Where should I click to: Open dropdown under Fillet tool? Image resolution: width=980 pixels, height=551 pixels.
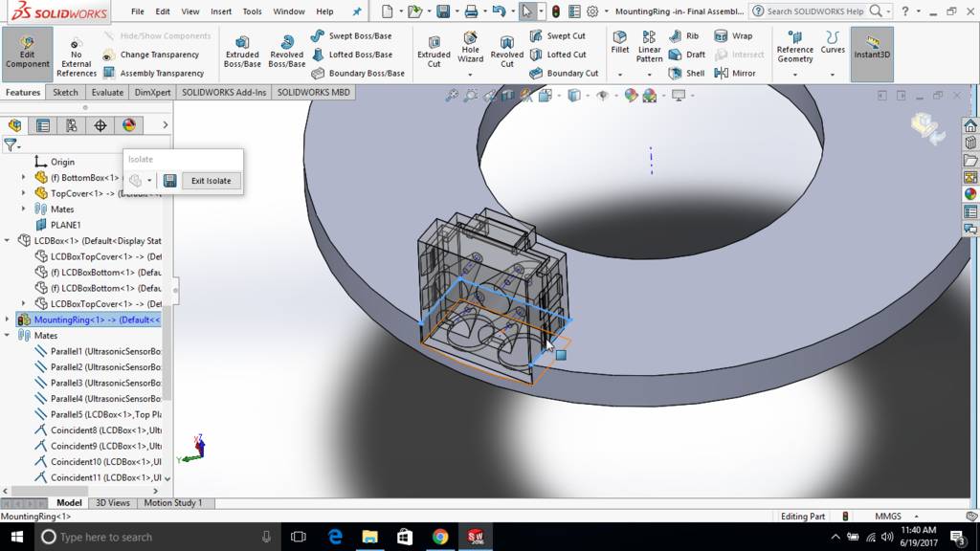(x=620, y=75)
